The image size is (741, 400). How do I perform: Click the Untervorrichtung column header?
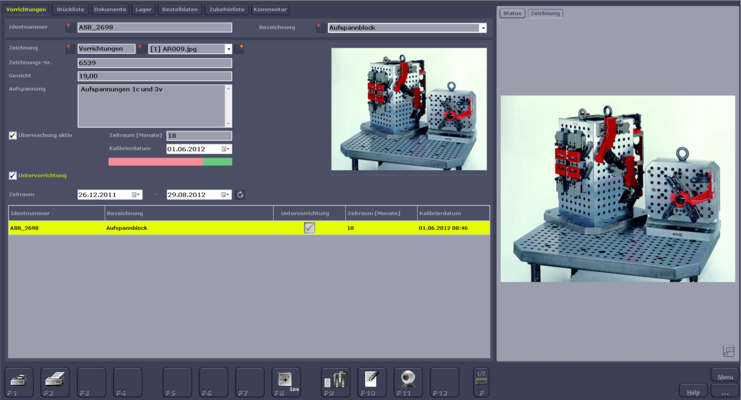[x=309, y=213]
